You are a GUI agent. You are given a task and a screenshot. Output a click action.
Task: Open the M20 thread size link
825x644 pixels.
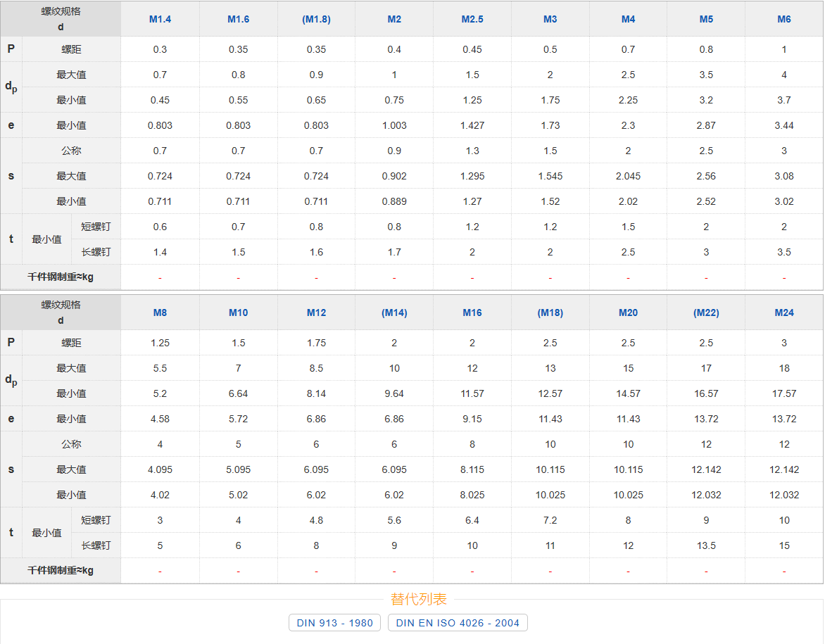628,312
